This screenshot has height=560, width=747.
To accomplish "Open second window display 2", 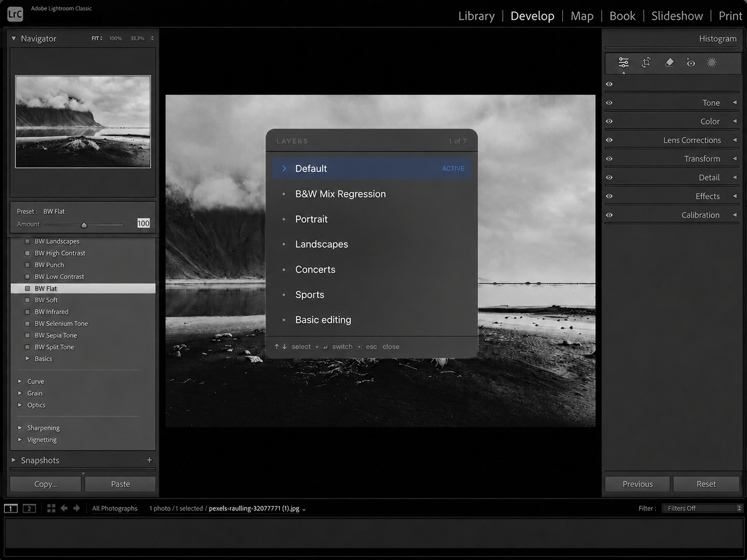I will click(29, 508).
